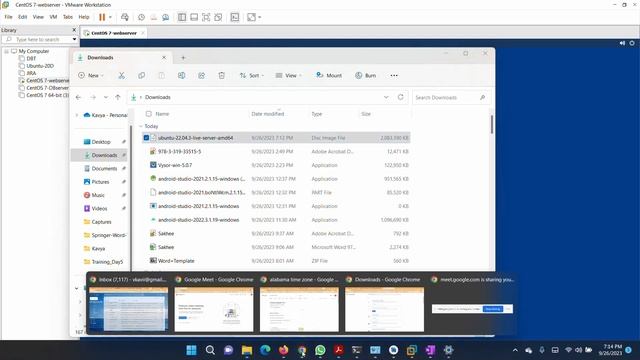Share the selected file
The height and width of the screenshot is (360, 640).
[202, 76]
